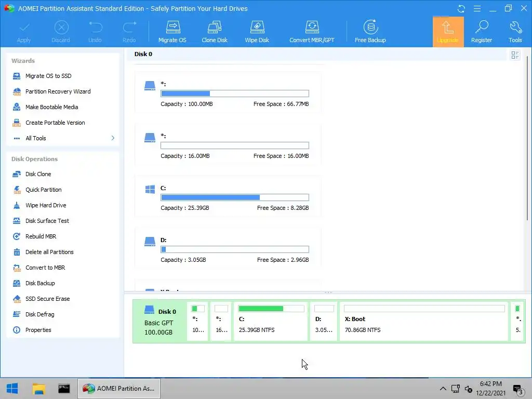This screenshot has height=399, width=532.
Task: Click the Redo arrow icon
Action: (129, 28)
